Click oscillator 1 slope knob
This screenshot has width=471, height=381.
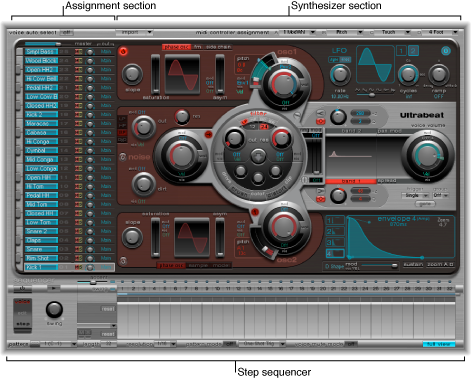click(x=132, y=74)
